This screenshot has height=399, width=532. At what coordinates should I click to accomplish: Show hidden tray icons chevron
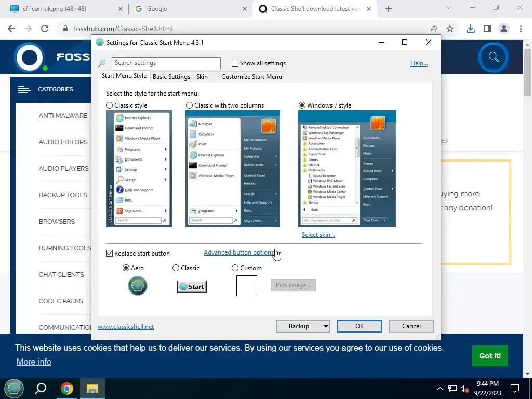coord(440,389)
